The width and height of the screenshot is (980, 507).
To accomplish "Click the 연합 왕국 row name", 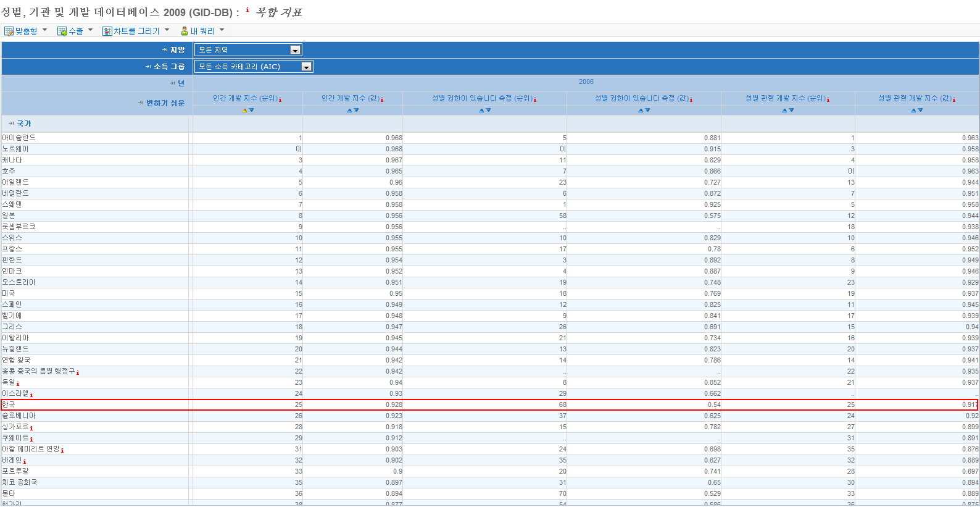I will click(16, 360).
